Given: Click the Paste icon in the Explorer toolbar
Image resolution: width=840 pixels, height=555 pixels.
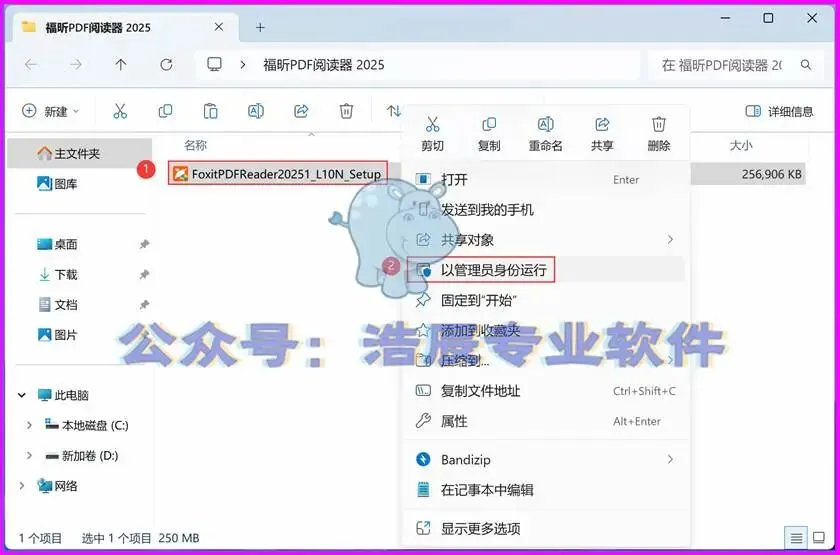Looking at the screenshot, I should coord(211,111).
